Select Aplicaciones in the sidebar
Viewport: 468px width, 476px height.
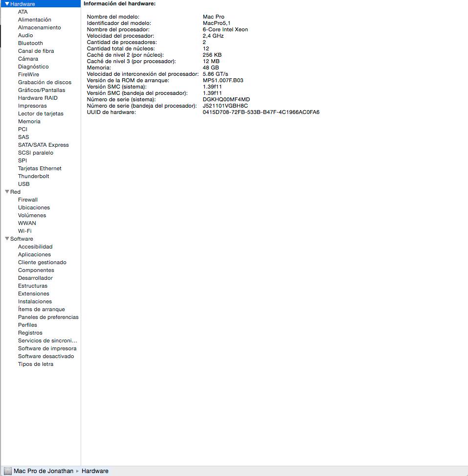(x=34, y=255)
